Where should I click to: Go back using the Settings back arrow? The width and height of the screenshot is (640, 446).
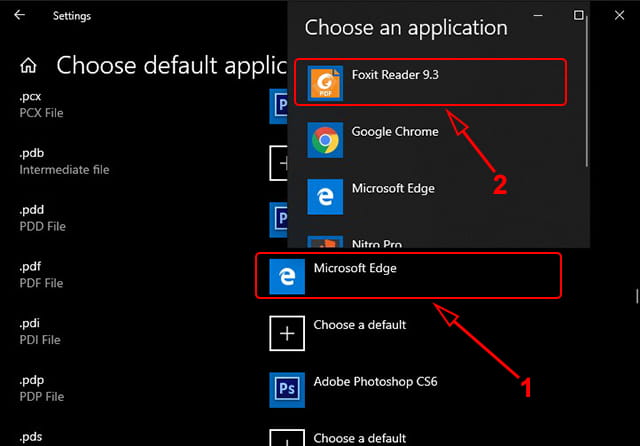pos(19,16)
